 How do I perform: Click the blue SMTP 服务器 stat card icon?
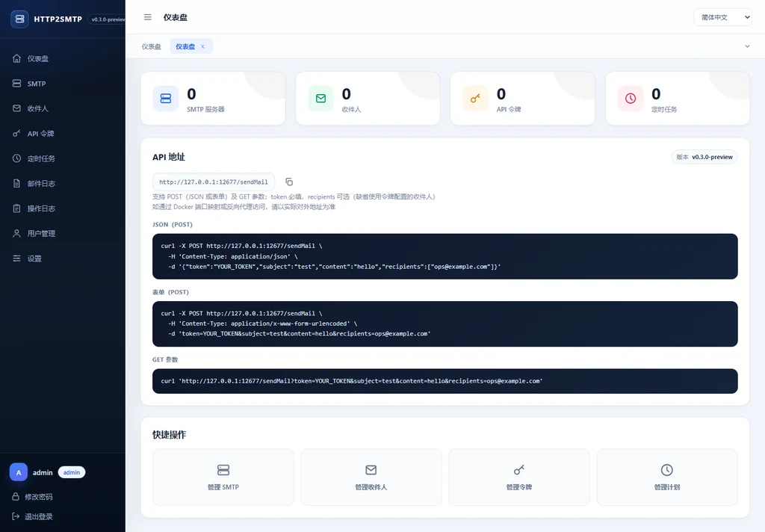coord(166,99)
